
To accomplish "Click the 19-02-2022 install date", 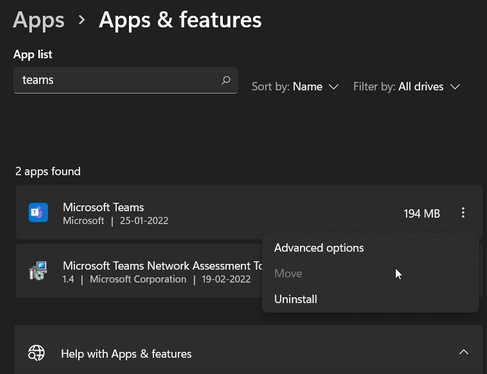I will (226, 279).
